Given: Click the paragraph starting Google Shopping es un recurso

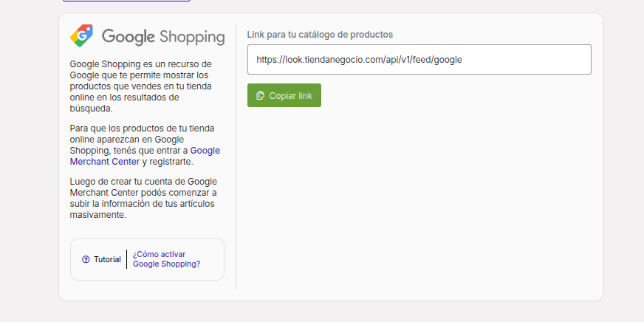Looking at the screenshot, I should point(141,86).
